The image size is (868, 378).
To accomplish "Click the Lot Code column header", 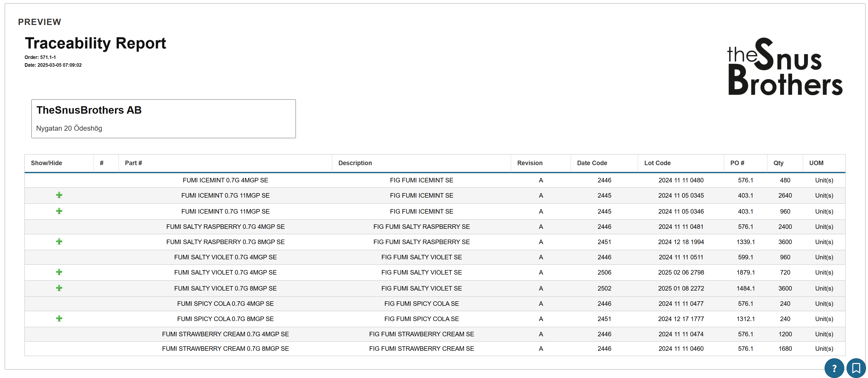I will 681,163.
